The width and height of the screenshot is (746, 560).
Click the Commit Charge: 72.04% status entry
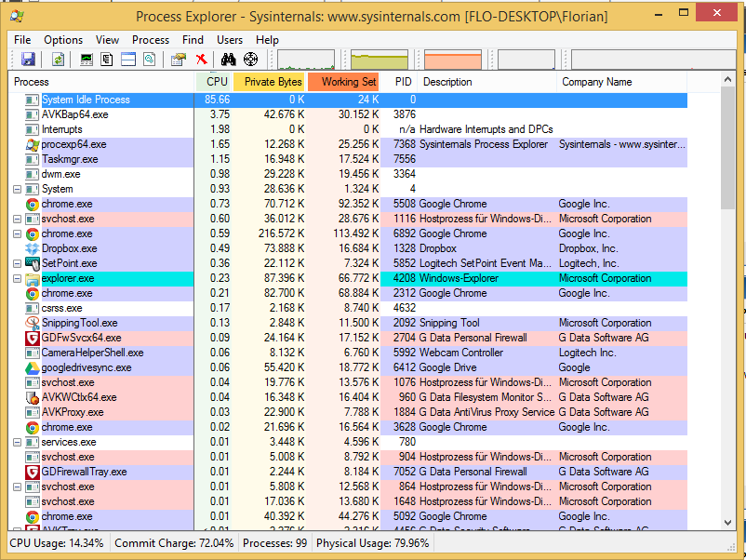pyautogui.click(x=174, y=543)
